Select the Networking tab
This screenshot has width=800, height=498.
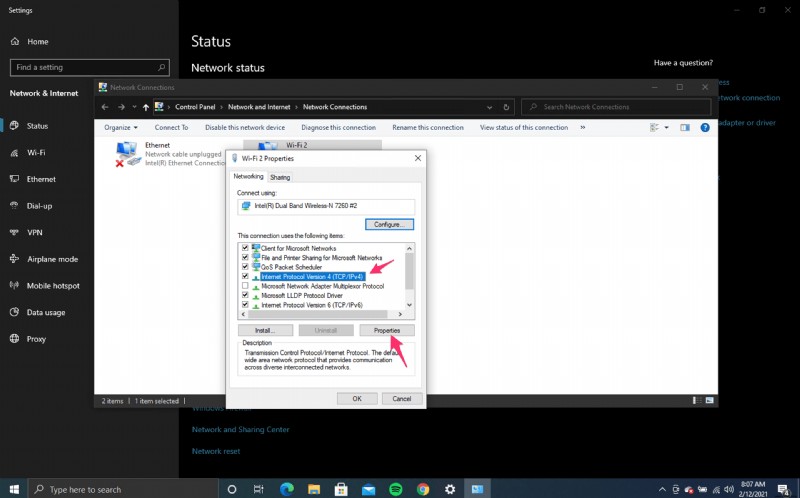tap(248, 176)
